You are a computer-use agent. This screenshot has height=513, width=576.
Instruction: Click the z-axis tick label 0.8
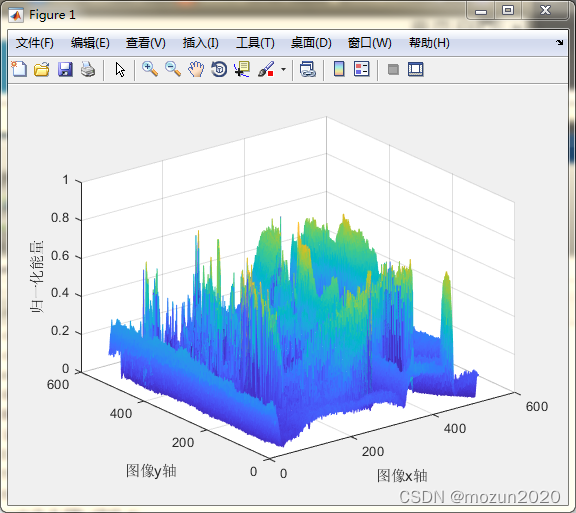coord(60,218)
